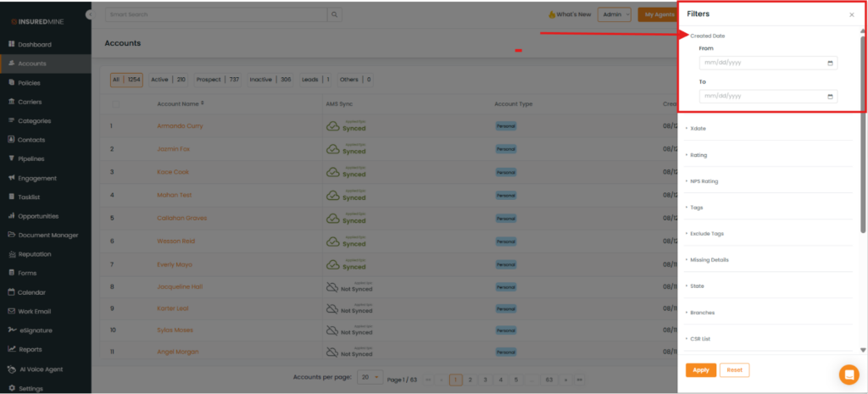This screenshot has height=394, width=868.
Task: Go to page 2 of accounts
Action: (x=470, y=380)
